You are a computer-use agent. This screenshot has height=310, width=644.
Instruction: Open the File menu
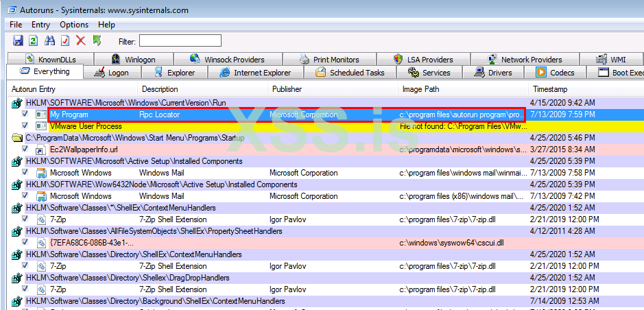pyautogui.click(x=16, y=25)
